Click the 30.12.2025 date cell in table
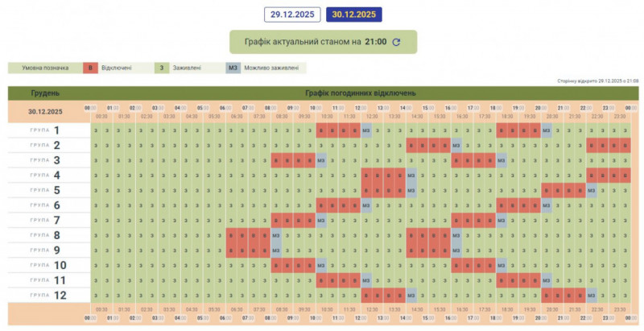The image size is (644, 331). 46,112
